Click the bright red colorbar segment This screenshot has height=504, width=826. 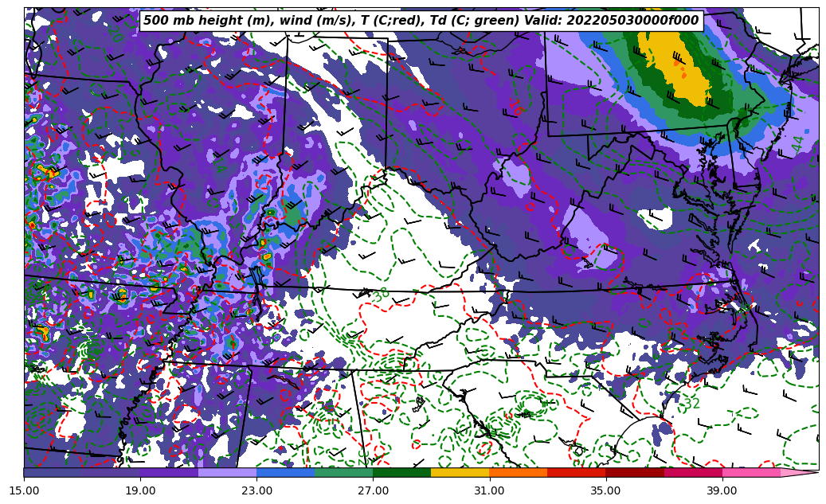click(576, 472)
